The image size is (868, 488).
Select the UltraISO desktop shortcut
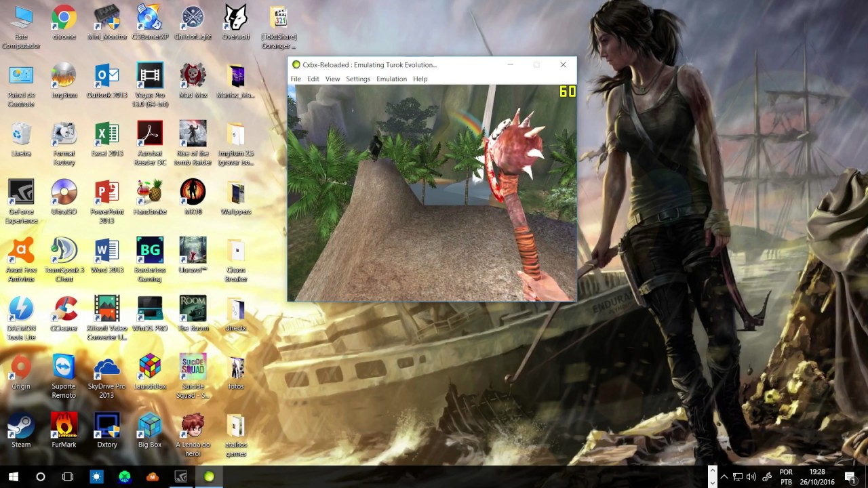(x=64, y=198)
